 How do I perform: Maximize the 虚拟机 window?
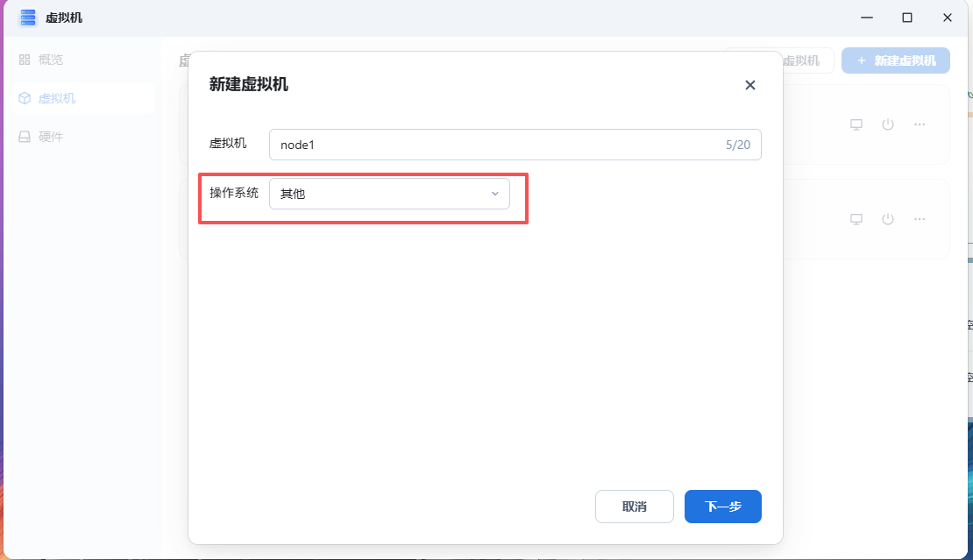pyautogui.click(x=906, y=18)
